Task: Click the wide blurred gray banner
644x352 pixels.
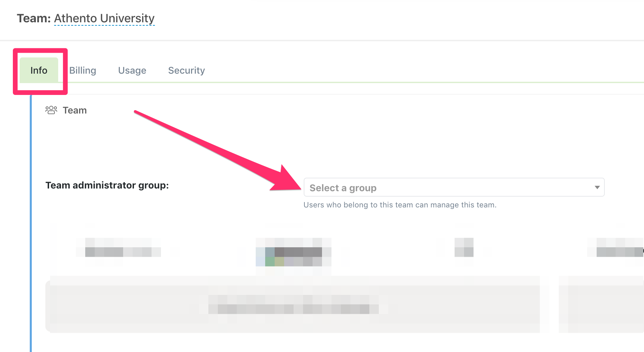Action: pyautogui.click(x=293, y=305)
